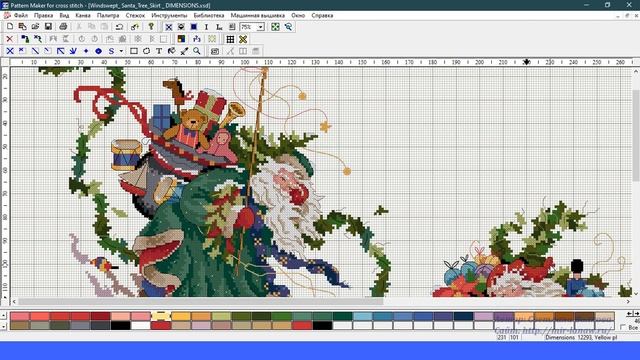Toggle symbol view mode
The image size is (640, 360).
pyautogui.click(x=181, y=27)
